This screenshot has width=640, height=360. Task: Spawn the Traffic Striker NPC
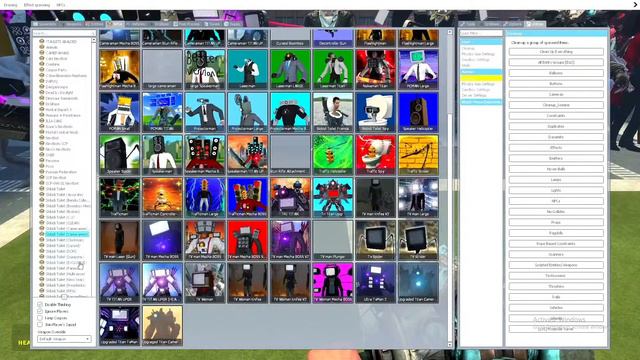coord(418,154)
